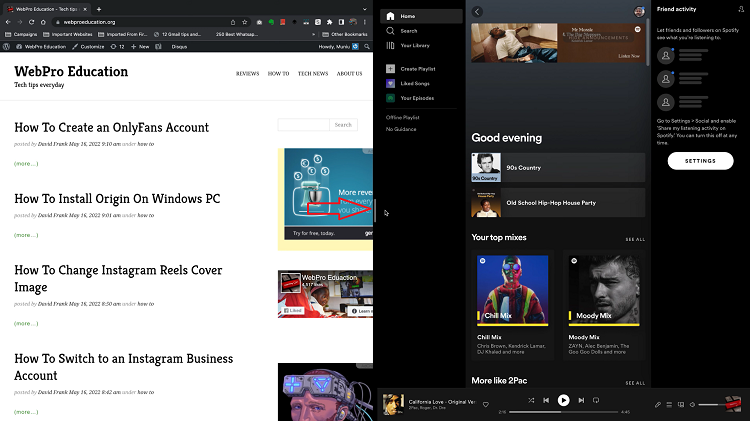Open Your Episodes in Spotify
Screen dimensions: 750x421
[x=410, y=98]
